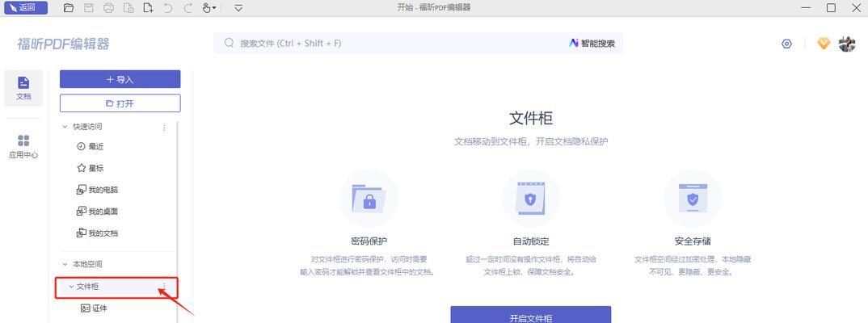
Task: Select the 文档 sidebar tab
Action: coord(23,88)
